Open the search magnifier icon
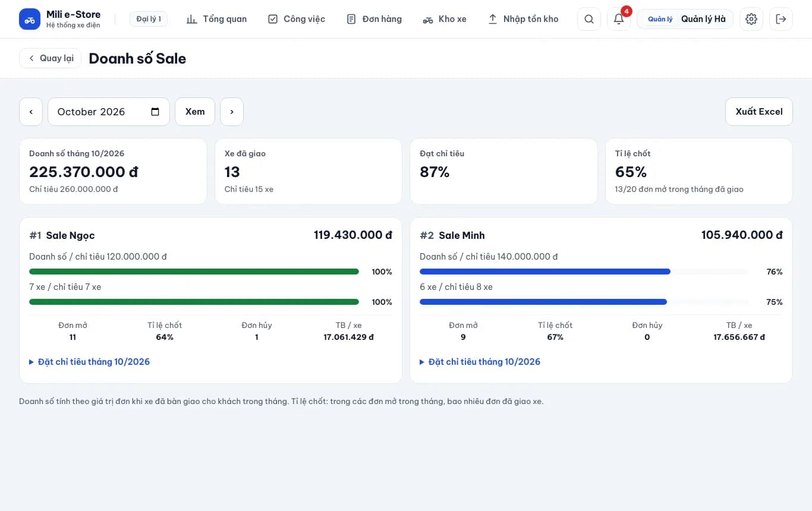The image size is (812, 511). (x=588, y=19)
